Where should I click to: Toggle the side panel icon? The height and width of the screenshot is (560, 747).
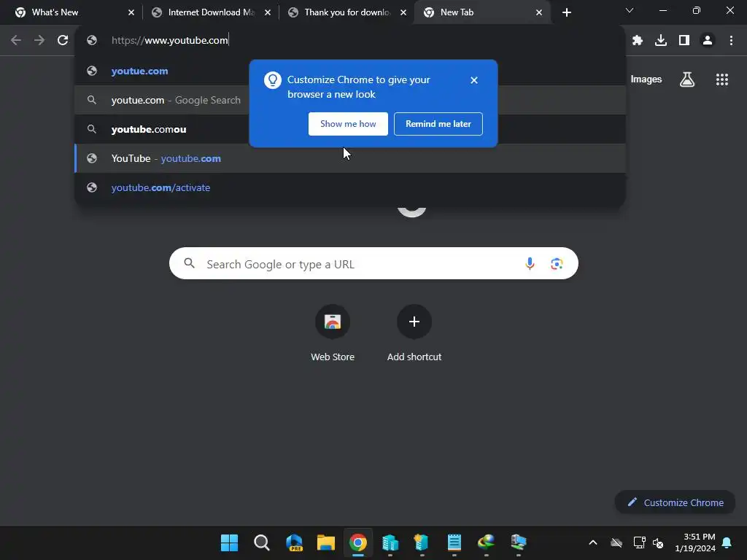(x=684, y=41)
